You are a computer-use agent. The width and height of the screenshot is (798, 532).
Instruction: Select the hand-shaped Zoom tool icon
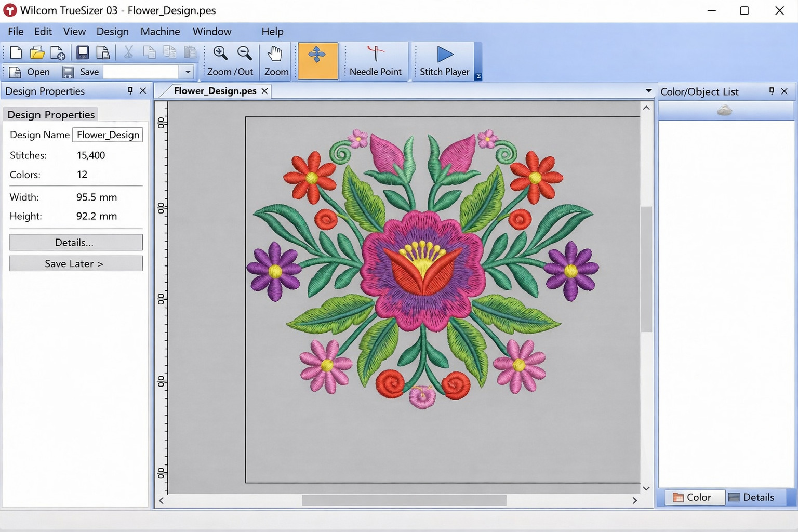[275, 53]
